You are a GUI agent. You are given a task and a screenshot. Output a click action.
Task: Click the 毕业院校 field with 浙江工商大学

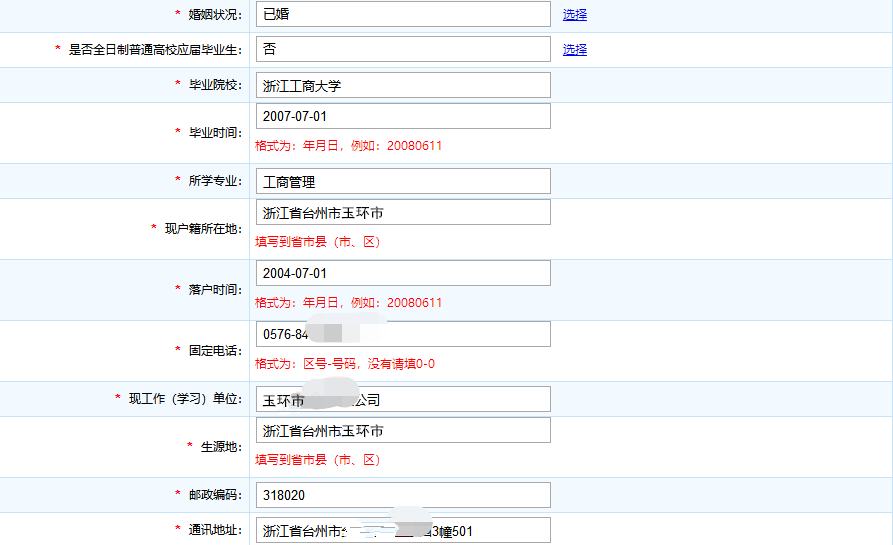click(x=403, y=86)
